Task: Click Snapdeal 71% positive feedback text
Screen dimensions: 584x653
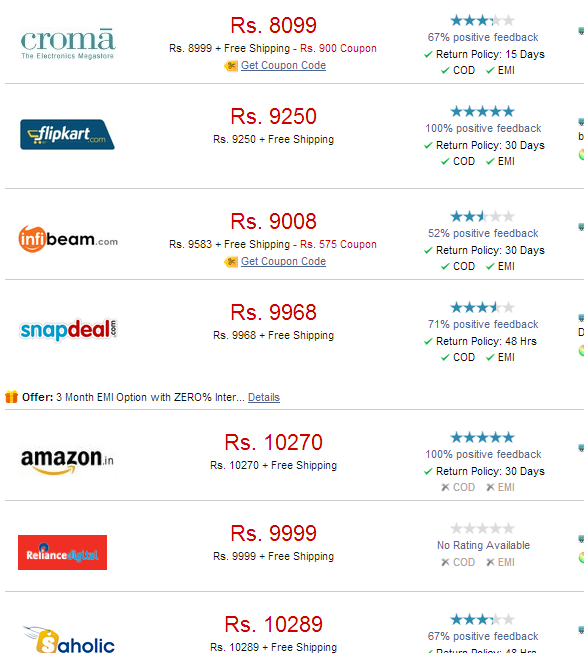Action: (x=483, y=324)
